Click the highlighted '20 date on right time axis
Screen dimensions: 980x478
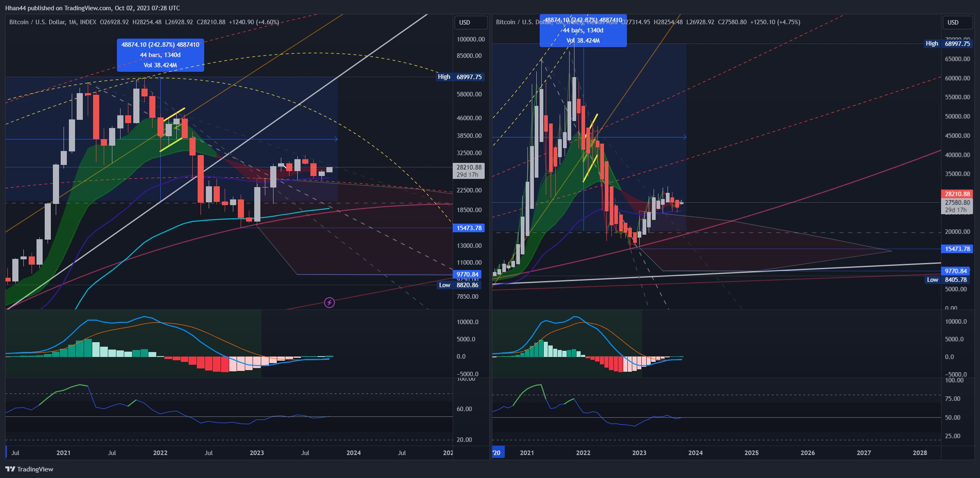(x=498, y=453)
